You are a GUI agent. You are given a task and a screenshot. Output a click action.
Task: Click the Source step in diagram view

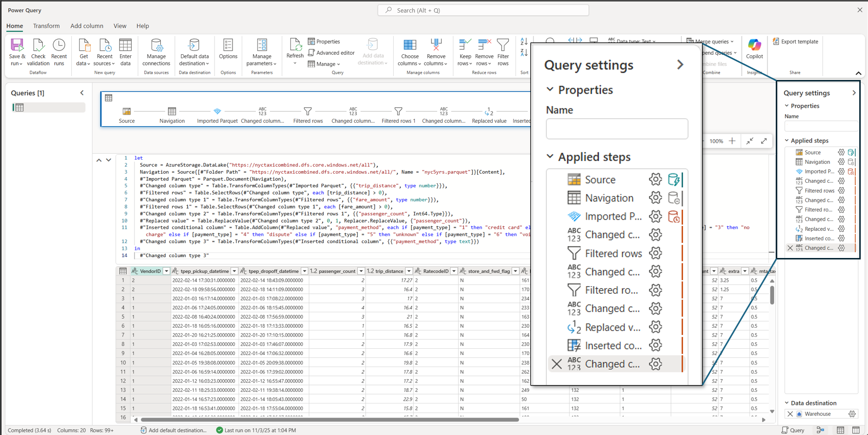(127, 115)
